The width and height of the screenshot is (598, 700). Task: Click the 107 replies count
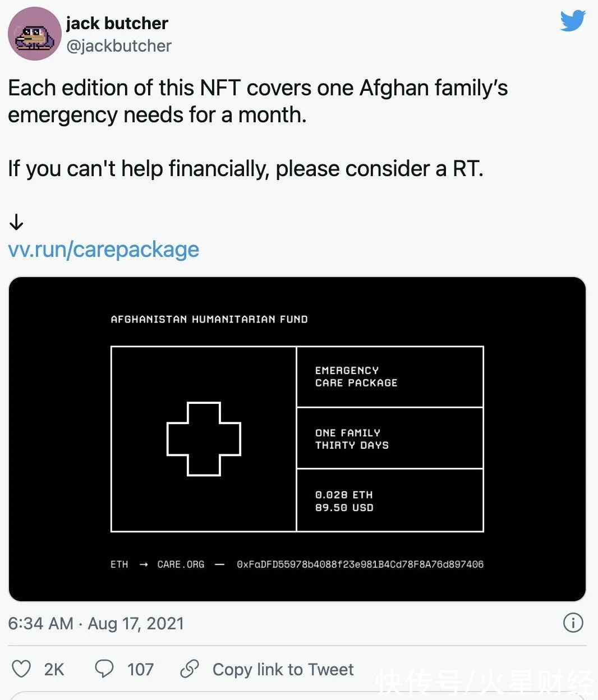[x=140, y=669]
